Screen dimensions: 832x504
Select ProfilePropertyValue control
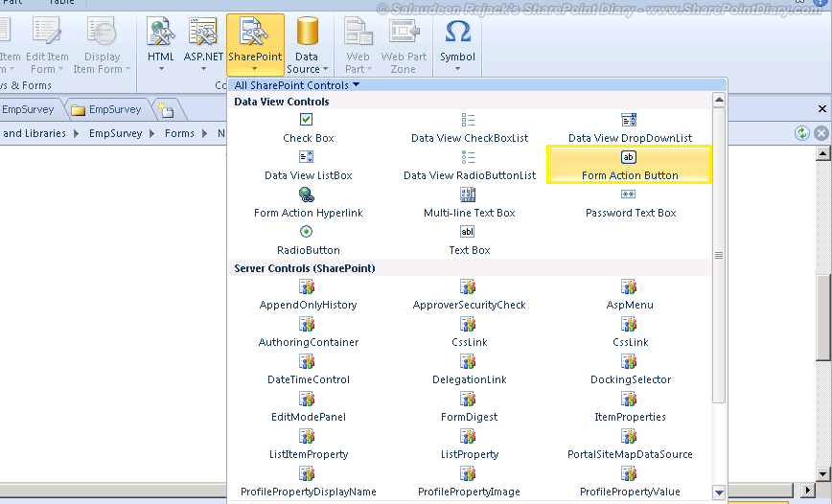(x=630, y=481)
